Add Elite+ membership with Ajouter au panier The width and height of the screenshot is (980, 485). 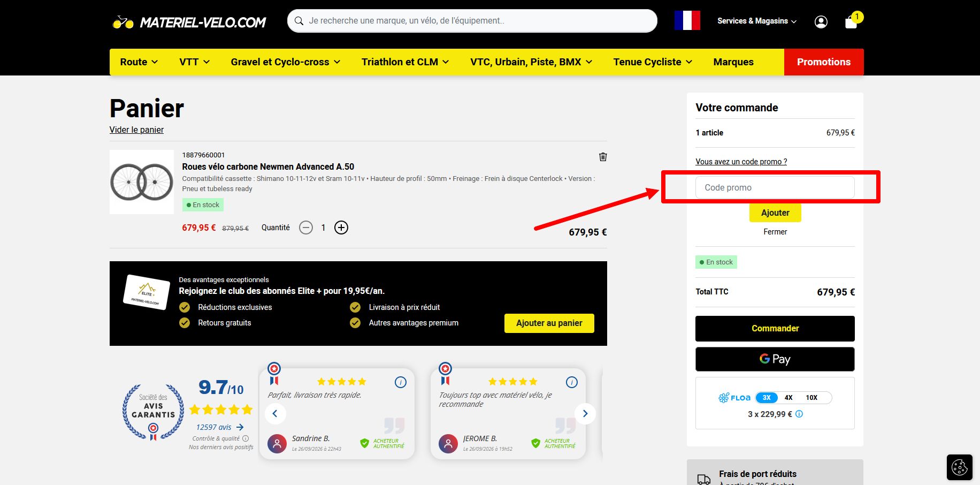pos(549,323)
